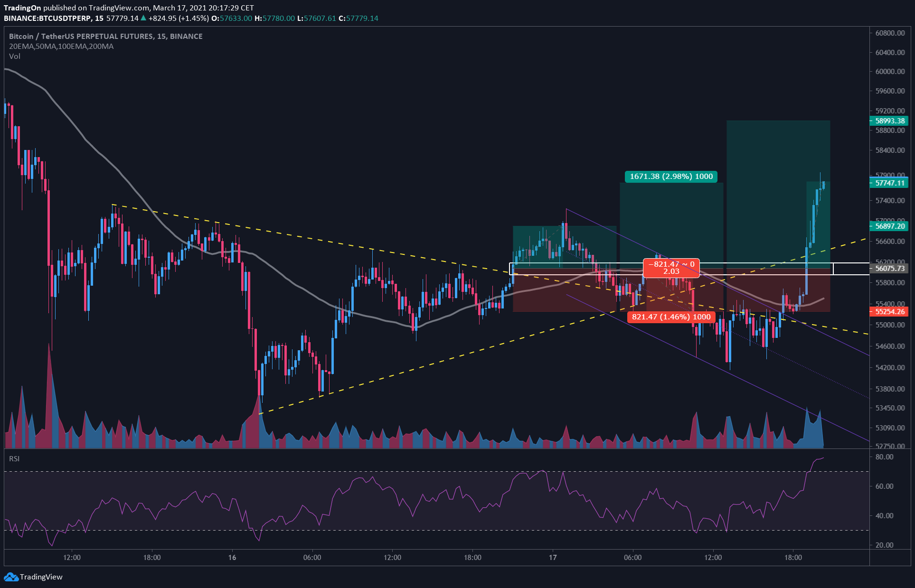Screen dimensions: 915x588
Task: Click the TradingOn author name
Action: click(x=22, y=8)
